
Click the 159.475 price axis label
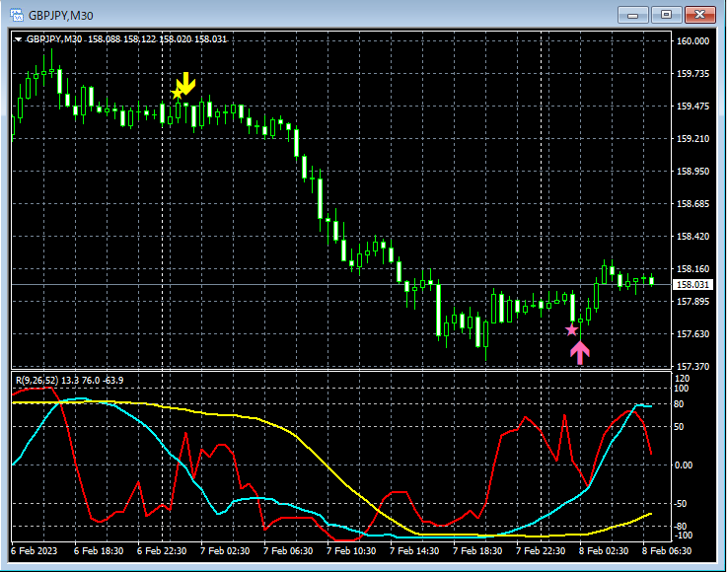(693, 106)
